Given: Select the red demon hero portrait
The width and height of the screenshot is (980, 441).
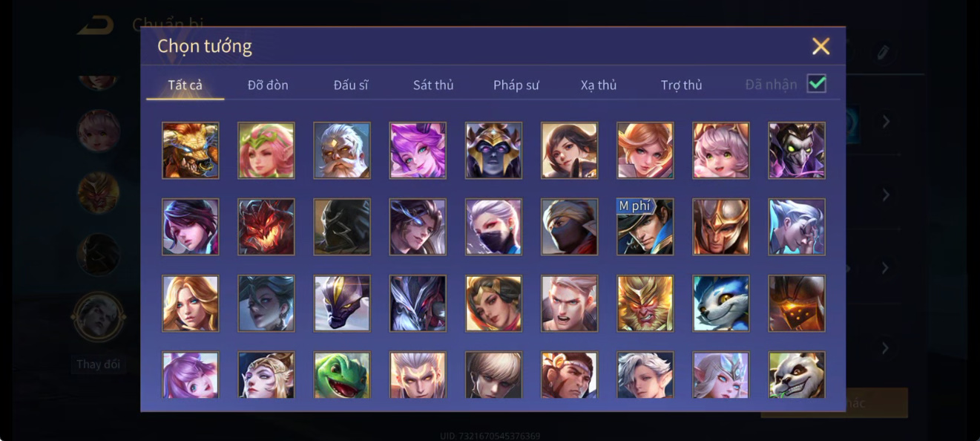Looking at the screenshot, I should tap(266, 226).
